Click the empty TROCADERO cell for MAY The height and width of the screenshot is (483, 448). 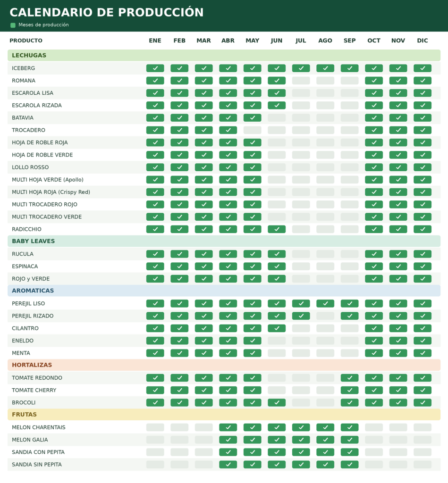tap(252, 130)
